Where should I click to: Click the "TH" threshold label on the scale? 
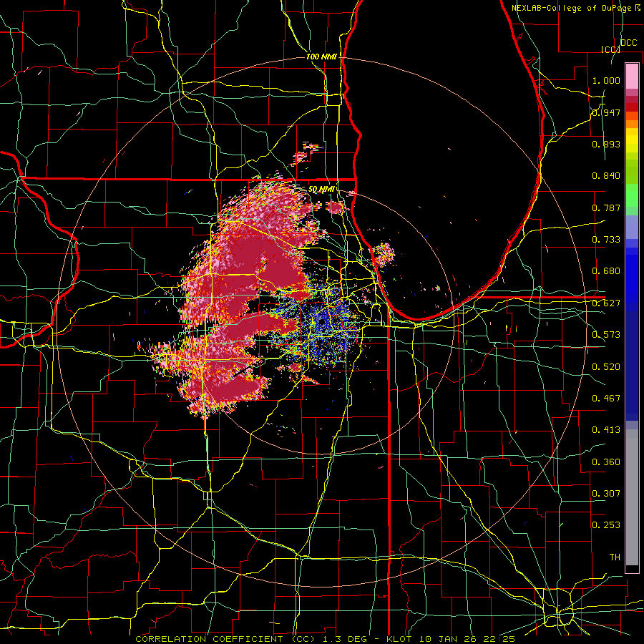click(615, 557)
